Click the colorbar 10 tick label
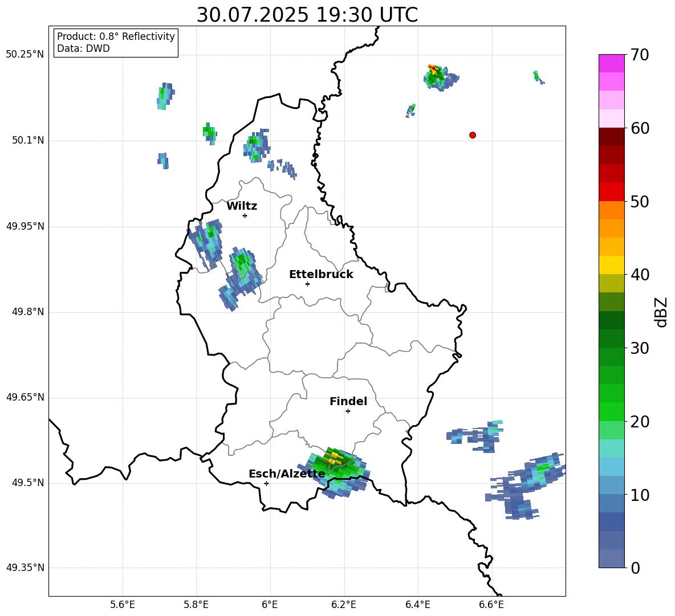 tap(640, 495)
